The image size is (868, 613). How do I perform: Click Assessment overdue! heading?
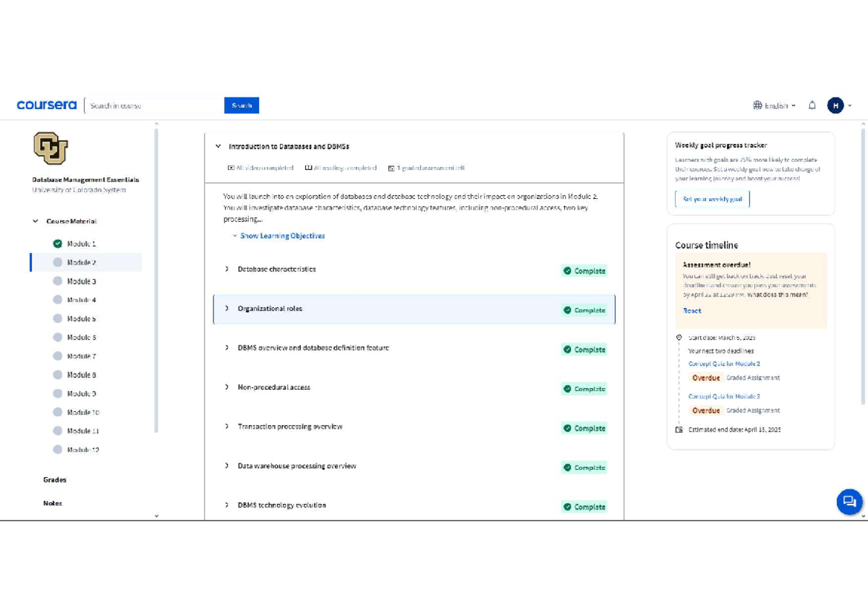717,265
